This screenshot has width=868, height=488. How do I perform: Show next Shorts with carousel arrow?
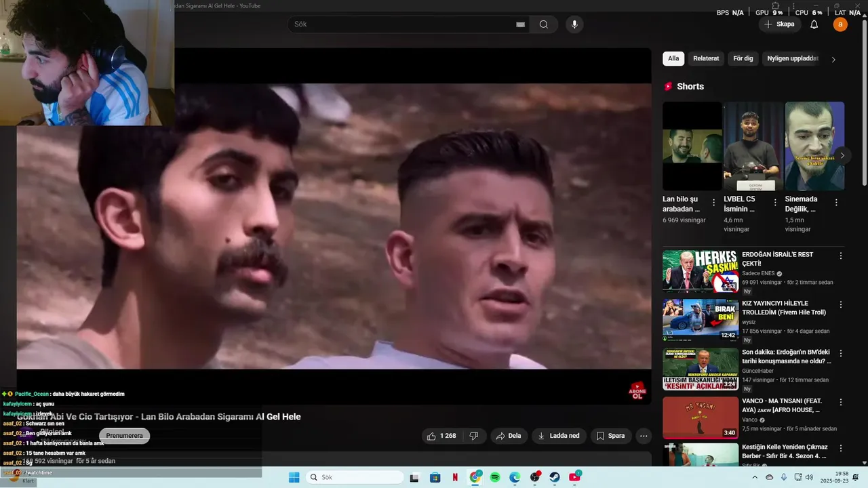pos(842,155)
